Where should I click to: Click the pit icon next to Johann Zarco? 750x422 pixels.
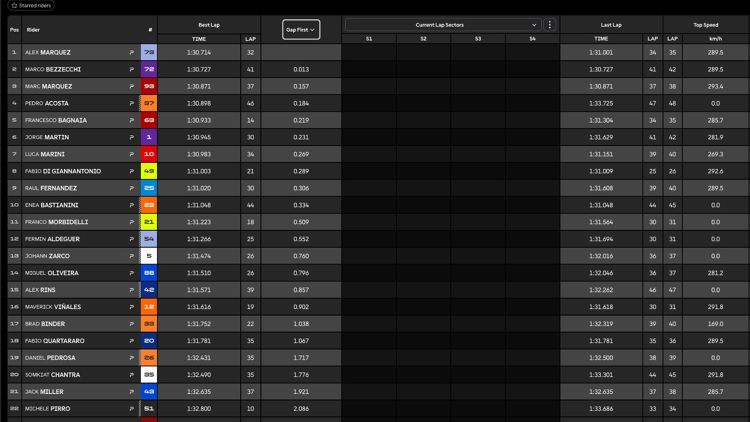(x=131, y=256)
